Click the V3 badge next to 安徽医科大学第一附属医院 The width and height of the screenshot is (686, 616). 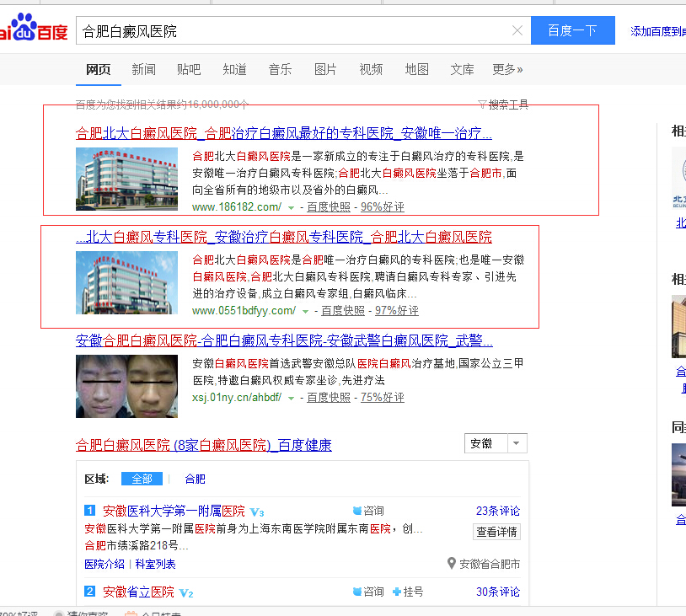click(257, 512)
